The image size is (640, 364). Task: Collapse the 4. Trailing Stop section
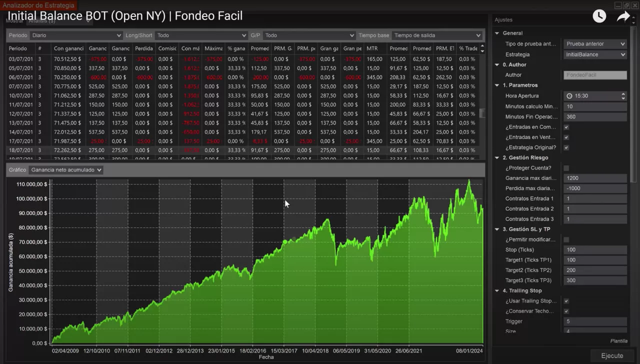[x=497, y=291]
